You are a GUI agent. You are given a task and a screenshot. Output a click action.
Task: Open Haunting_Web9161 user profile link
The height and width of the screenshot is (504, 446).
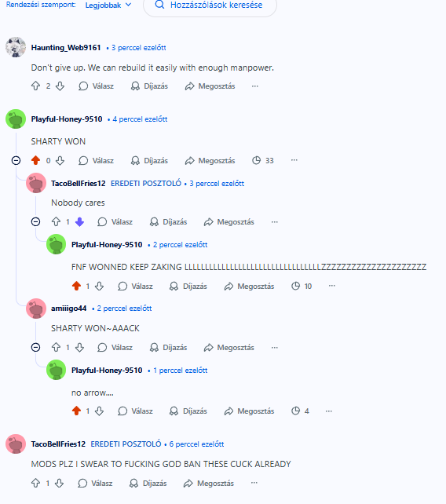66,48
